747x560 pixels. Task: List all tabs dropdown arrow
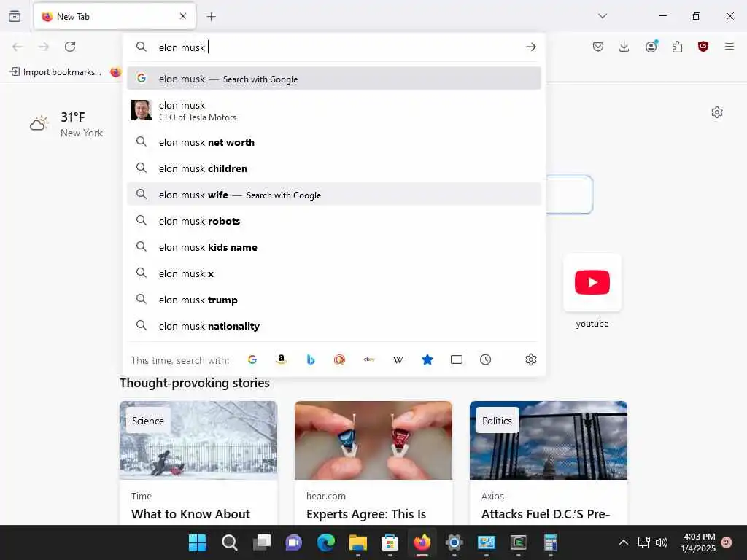point(603,16)
